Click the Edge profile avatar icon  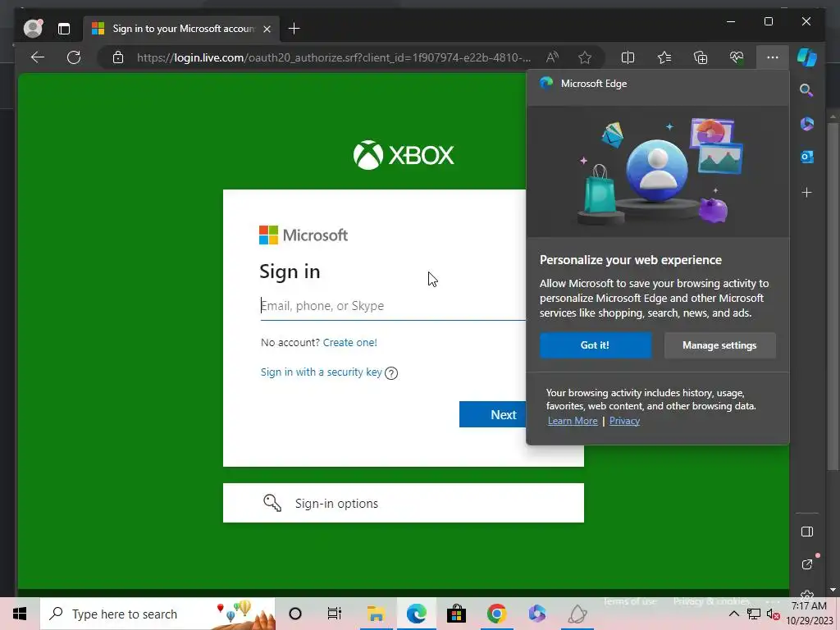(33, 29)
